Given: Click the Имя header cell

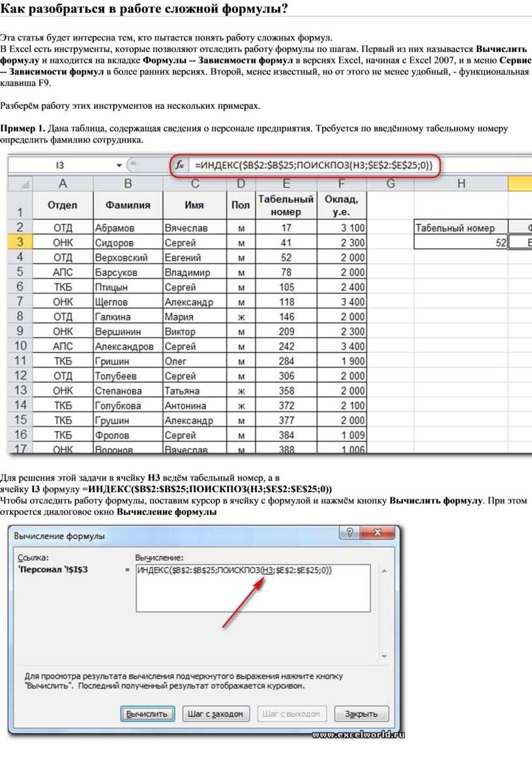Looking at the screenshot, I should point(195,205).
